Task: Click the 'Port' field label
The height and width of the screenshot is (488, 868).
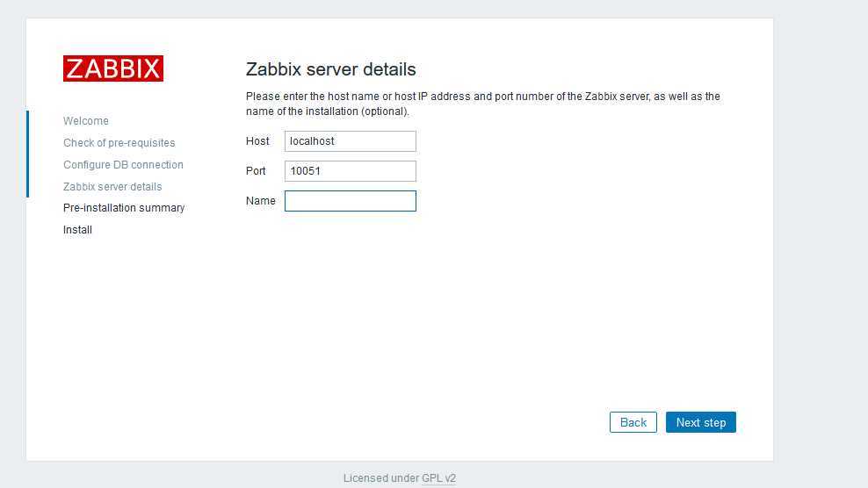Action: point(256,171)
